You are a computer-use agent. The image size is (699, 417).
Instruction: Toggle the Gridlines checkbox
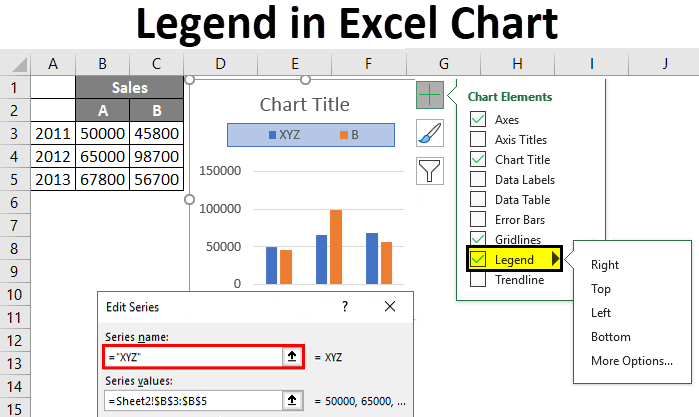coord(478,238)
